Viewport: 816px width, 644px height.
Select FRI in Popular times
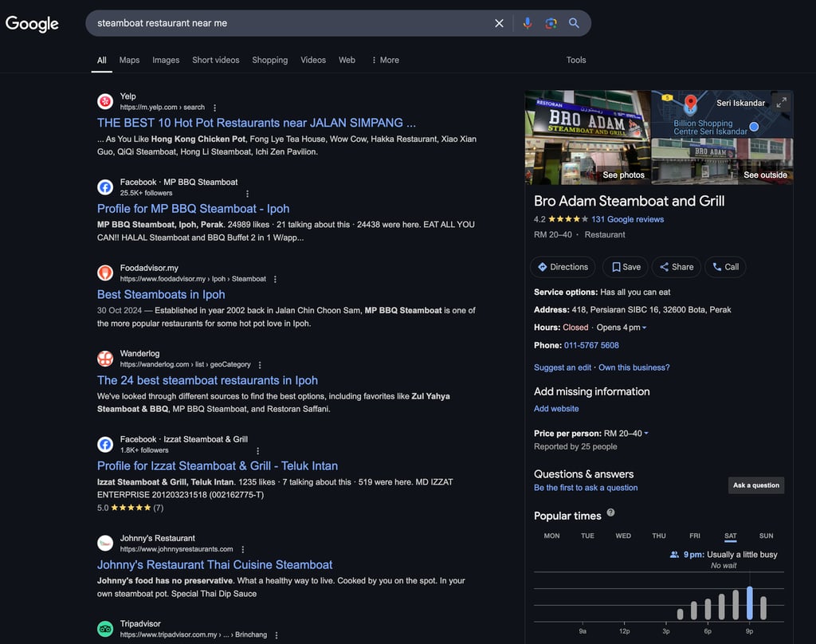click(x=695, y=536)
